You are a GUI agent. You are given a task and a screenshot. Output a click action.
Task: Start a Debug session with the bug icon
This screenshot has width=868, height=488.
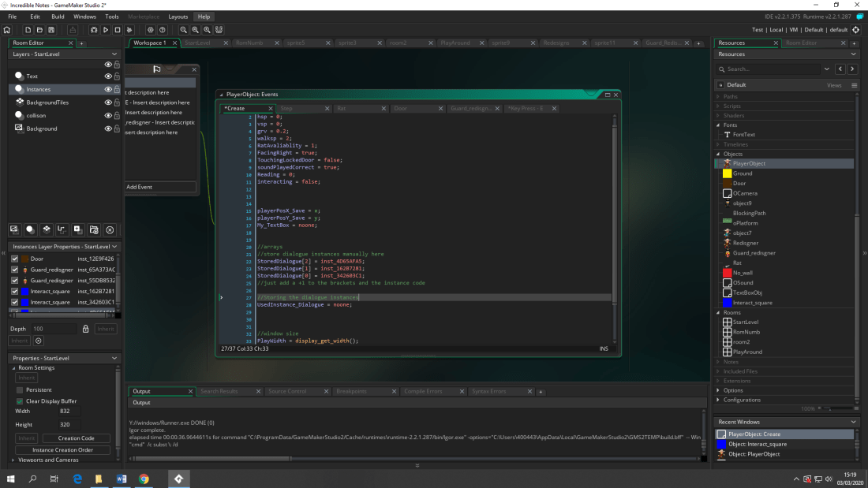94,29
